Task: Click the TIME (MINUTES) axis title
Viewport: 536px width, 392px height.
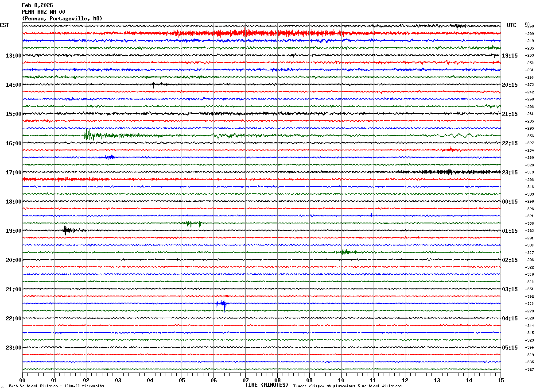Action: click(x=267, y=385)
